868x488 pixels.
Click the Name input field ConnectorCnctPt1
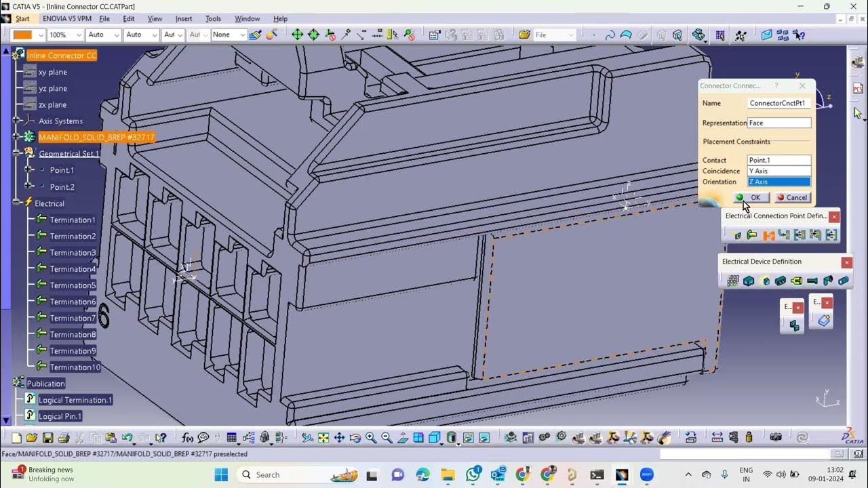(779, 103)
